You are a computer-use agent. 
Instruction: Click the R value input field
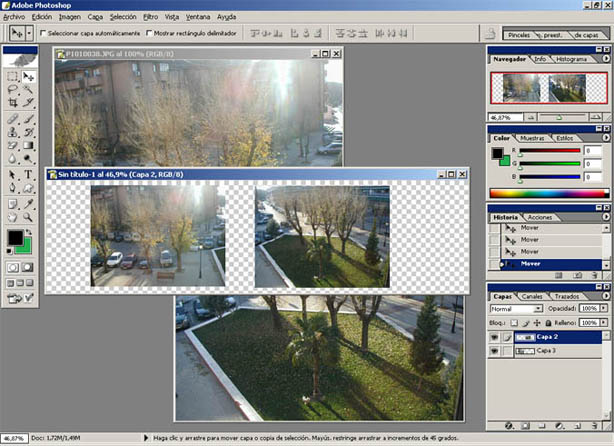[592, 151]
